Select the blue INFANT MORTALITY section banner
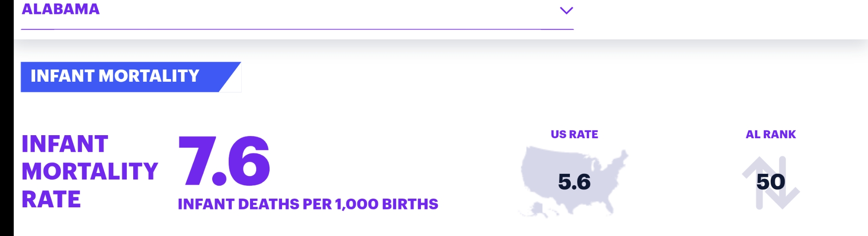The height and width of the screenshot is (236, 868). coord(115,76)
